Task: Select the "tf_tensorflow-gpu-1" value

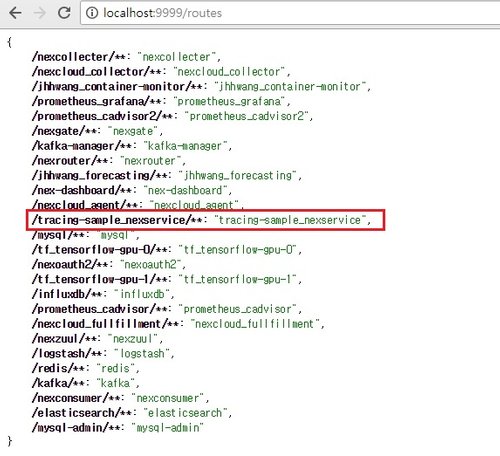Action: click(x=238, y=279)
